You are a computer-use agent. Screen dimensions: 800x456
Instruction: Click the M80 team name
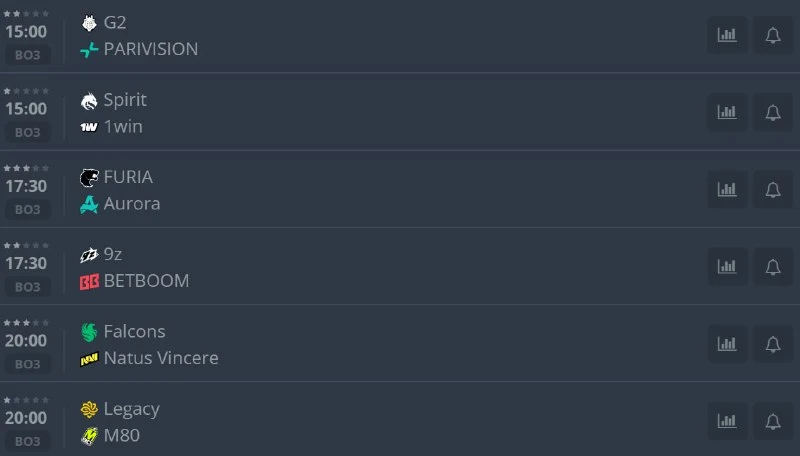(121, 436)
